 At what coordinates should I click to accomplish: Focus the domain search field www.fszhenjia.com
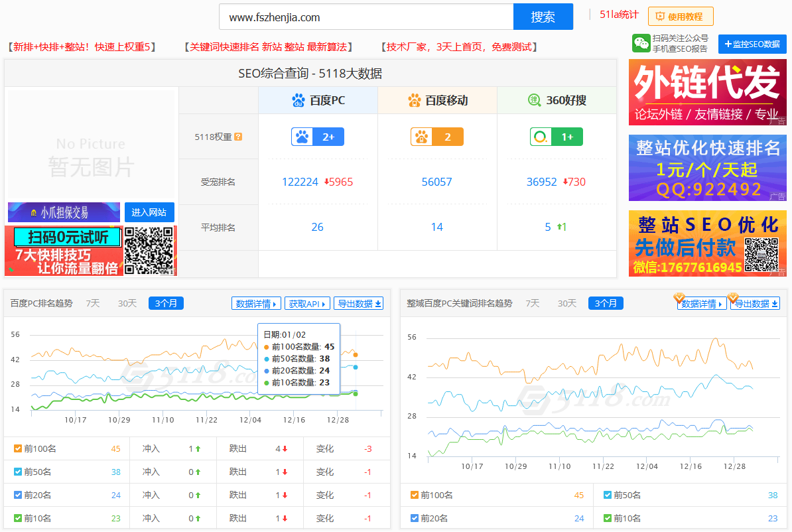[x=366, y=17]
